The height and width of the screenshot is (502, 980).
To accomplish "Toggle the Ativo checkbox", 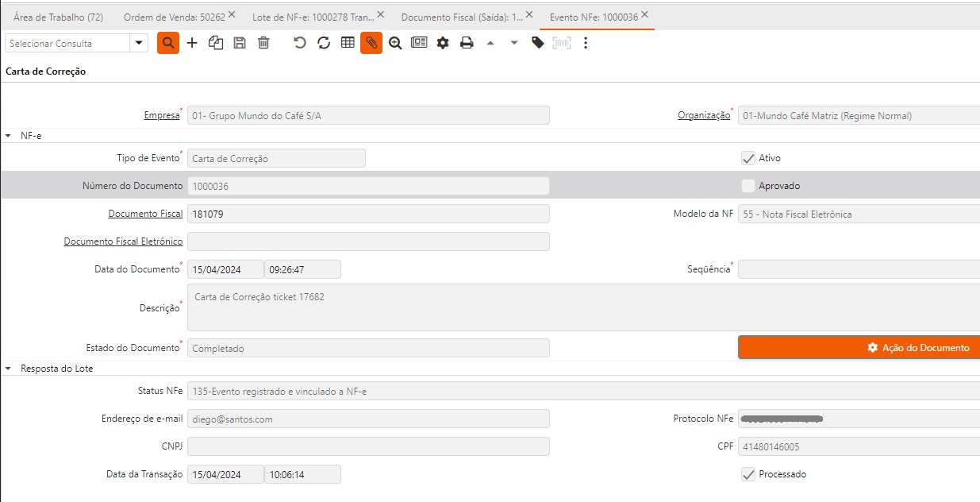I will point(747,158).
